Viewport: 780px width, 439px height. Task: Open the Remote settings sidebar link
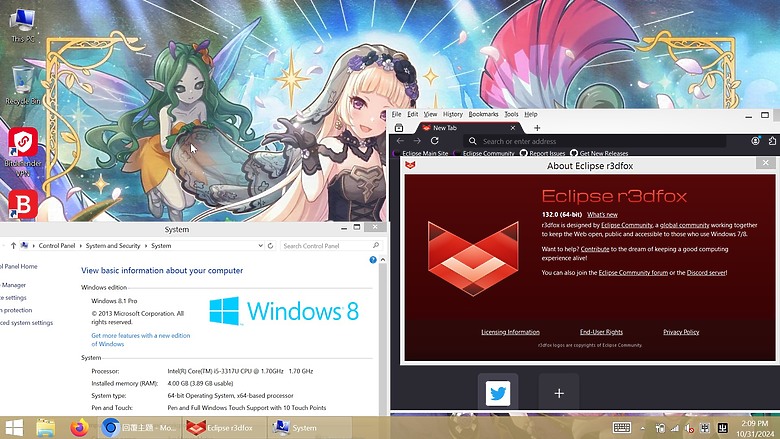coord(13,298)
